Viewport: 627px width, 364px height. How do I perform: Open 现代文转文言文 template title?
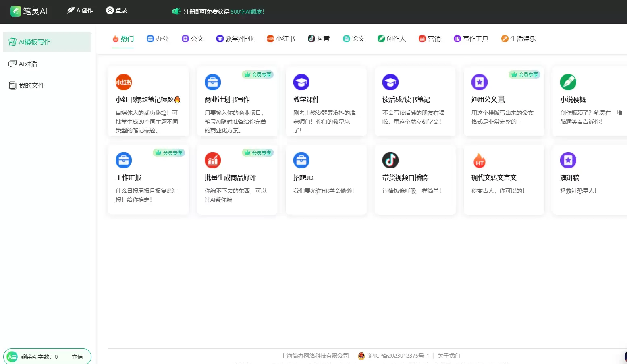494,178
